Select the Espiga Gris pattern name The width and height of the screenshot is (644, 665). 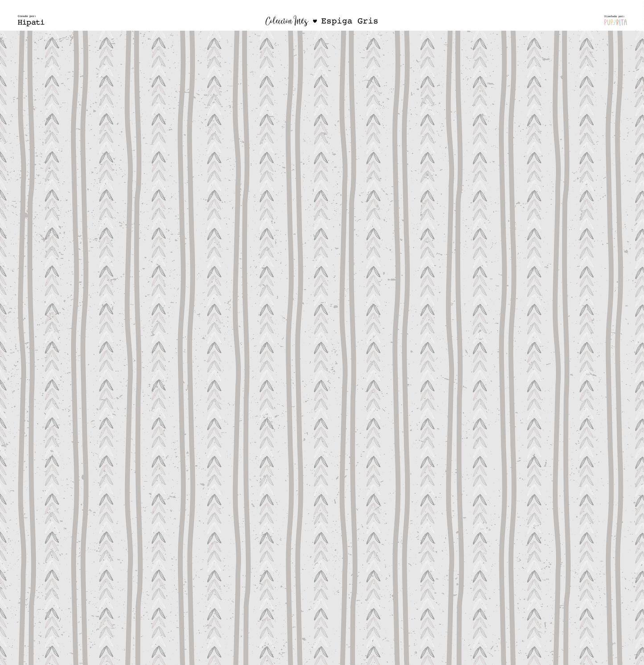349,21
